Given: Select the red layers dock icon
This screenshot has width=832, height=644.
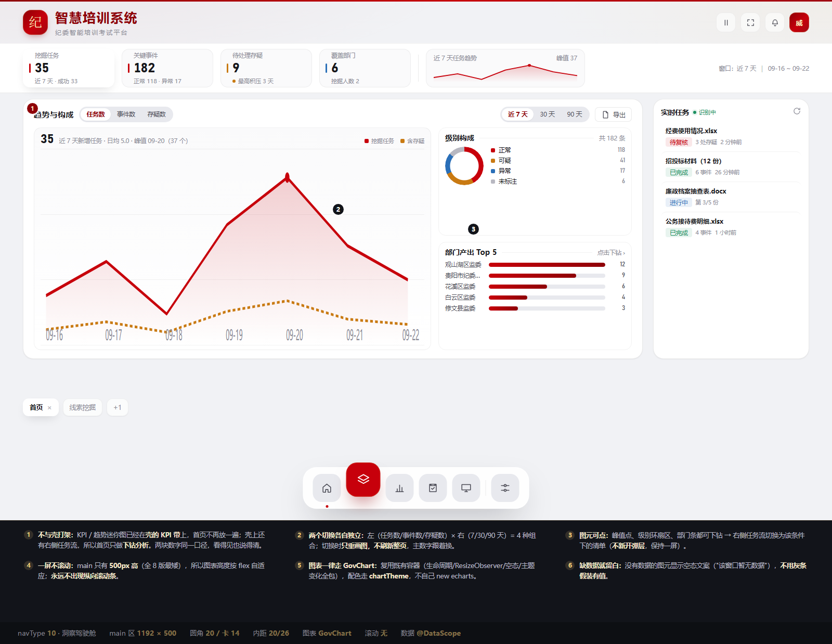Looking at the screenshot, I should click(363, 479).
